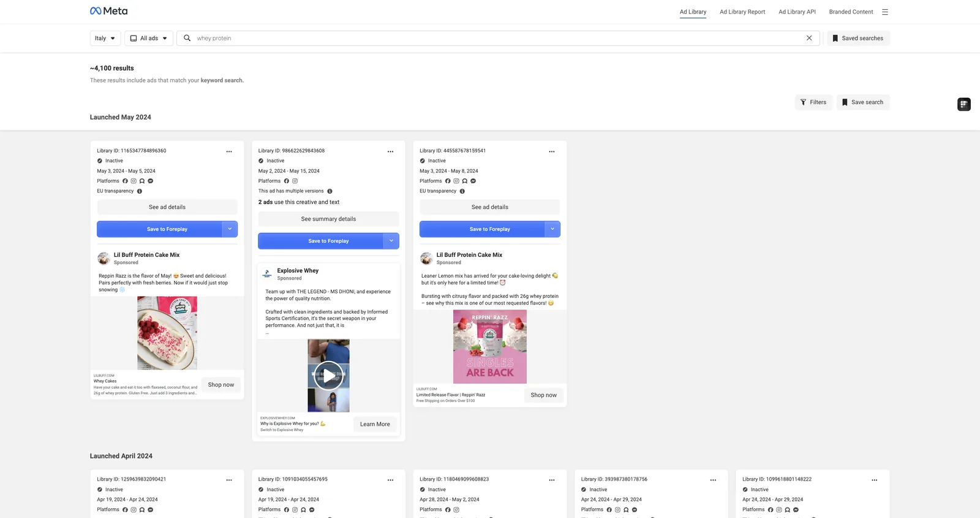Expand Save to Foreplay arrow on ad 986622629843608

391,241
